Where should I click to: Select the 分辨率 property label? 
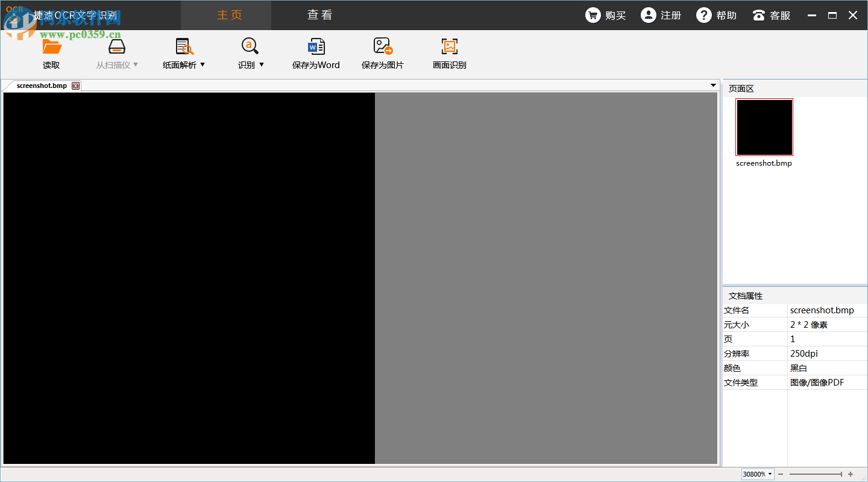(737, 354)
